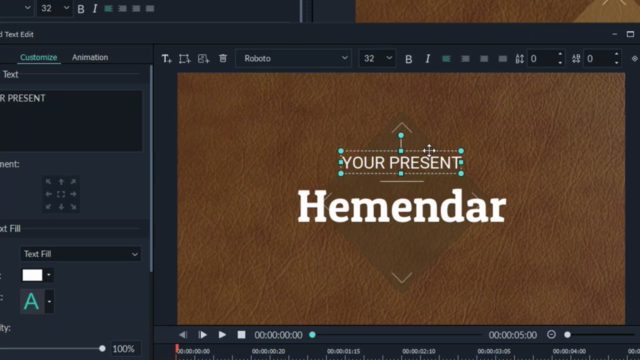The image size is (640, 360).
Task: Click the Add Text tool icon
Action: (x=167, y=59)
